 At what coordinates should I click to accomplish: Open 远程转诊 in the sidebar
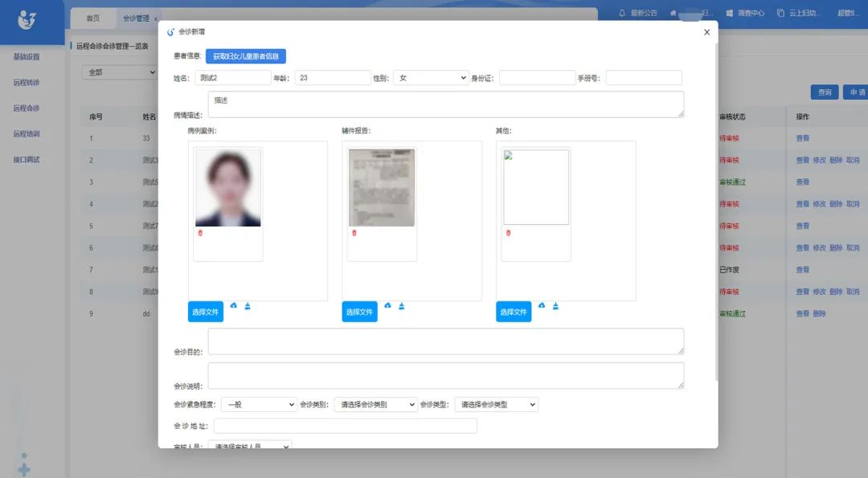pos(27,83)
